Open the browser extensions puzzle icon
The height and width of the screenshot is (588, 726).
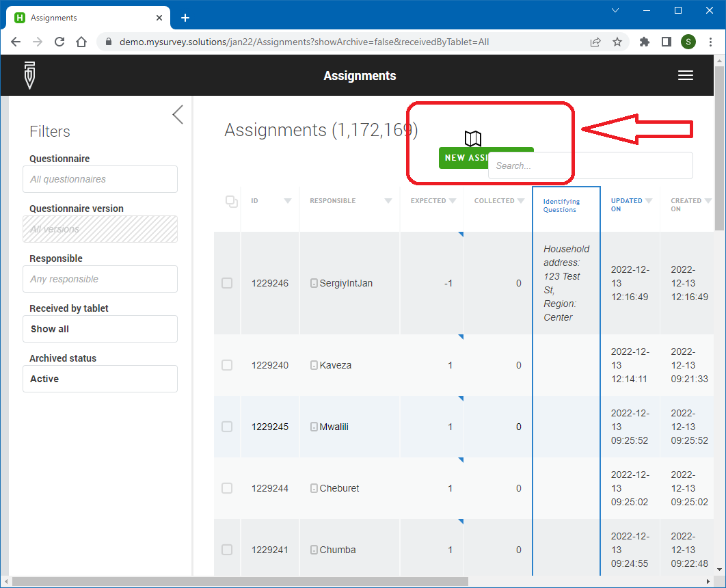(644, 42)
